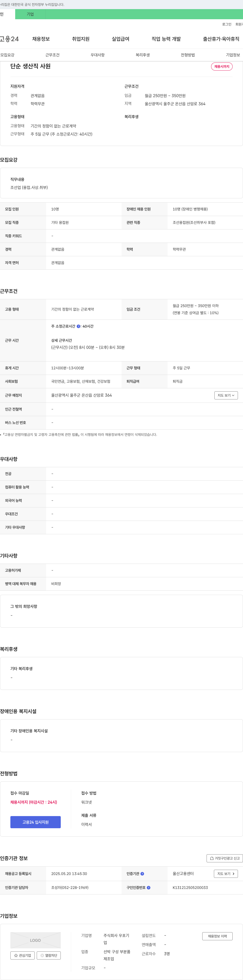Click 고용24 입사지원 apply button

(35, 822)
